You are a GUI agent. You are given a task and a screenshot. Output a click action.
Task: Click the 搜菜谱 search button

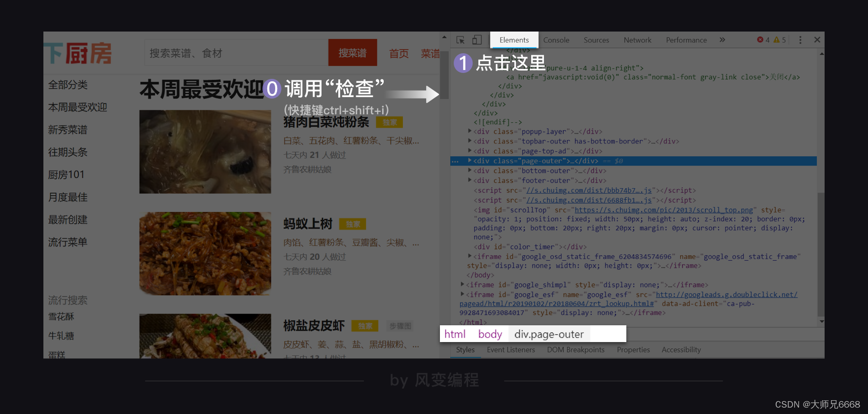(x=353, y=53)
